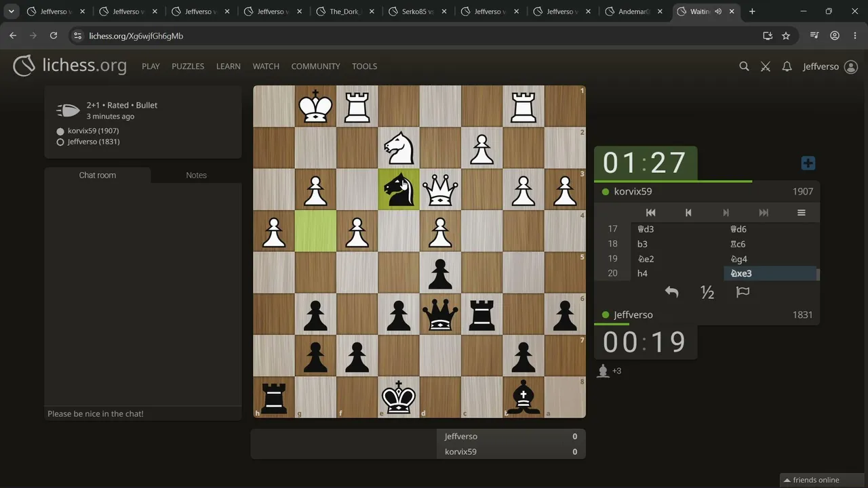Image resolution: width=868 pixels, height=488 pixels.
Task: Select the white queen on d3
Action: [x=440, y=189]
